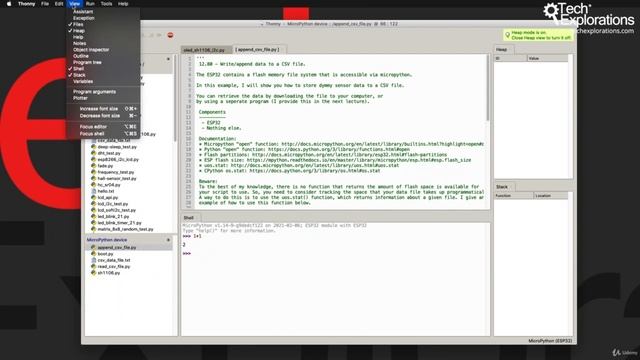Uncheck Heap in the View menu

(x=103, y=31)
